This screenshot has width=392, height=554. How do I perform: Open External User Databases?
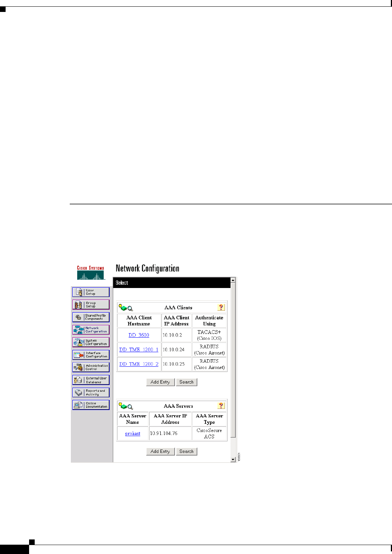click(x=91, y=380)
